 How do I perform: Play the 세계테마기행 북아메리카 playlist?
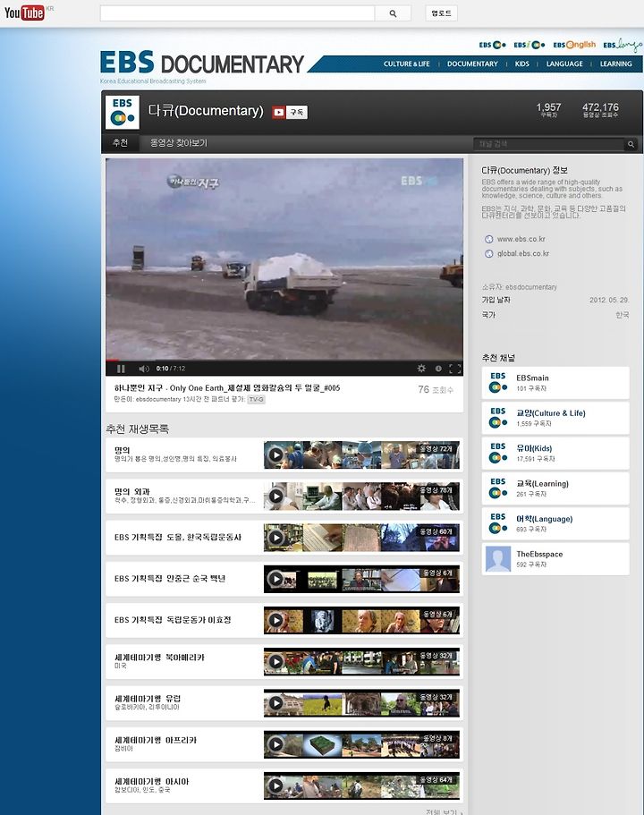click(275, 662)
